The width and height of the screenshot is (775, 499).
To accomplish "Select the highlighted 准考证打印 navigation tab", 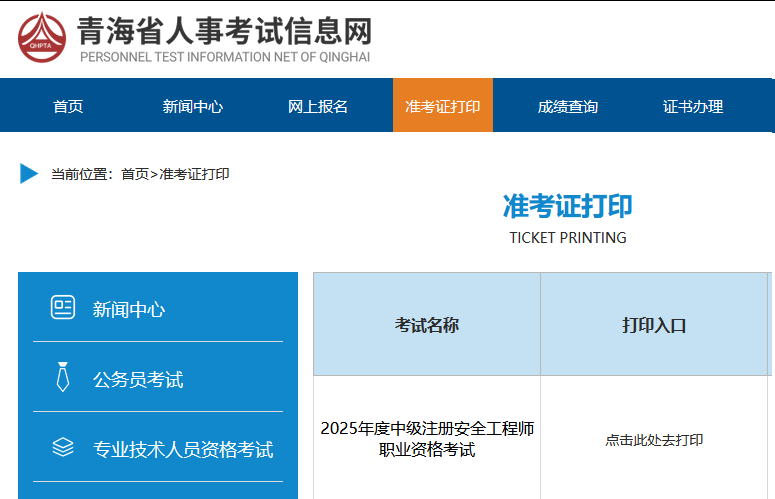I will click(442, 106).
